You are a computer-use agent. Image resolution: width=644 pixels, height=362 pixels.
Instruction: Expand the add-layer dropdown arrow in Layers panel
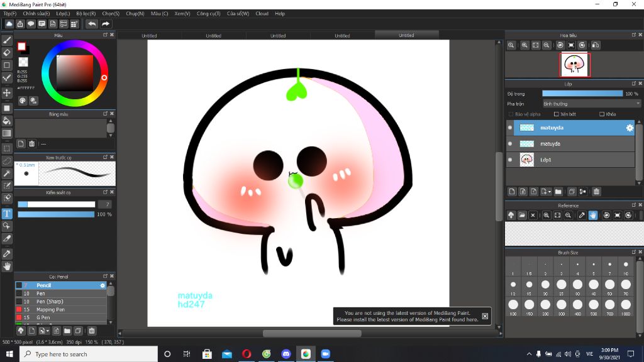click(x=550, y=192)
